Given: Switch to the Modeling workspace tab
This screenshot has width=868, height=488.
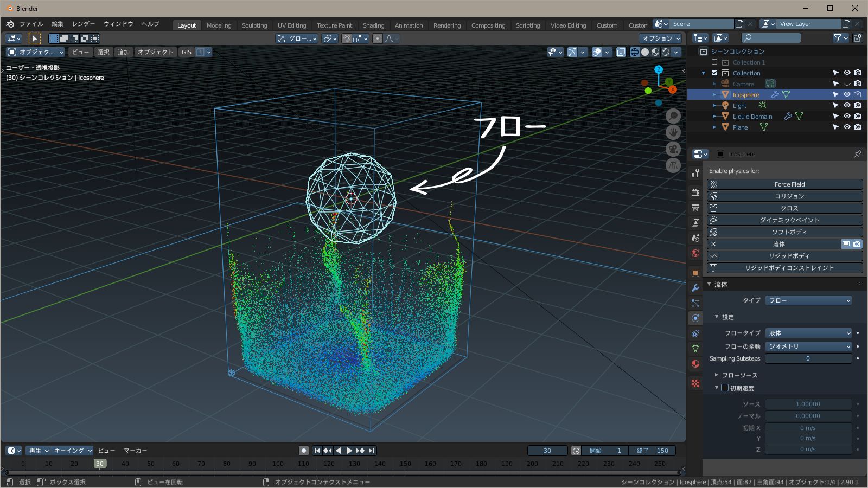Looking at the screenshot, I should tap(219, 25).
